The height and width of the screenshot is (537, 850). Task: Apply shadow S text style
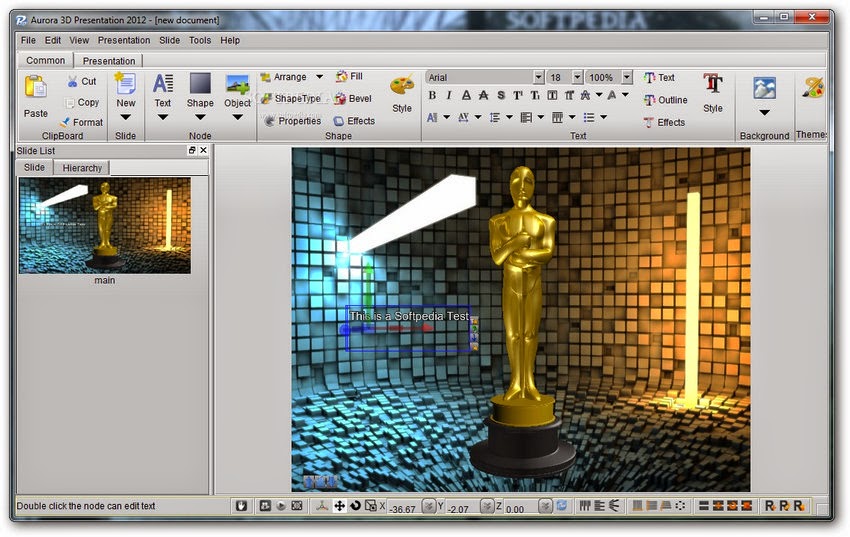tap(501, 95)
